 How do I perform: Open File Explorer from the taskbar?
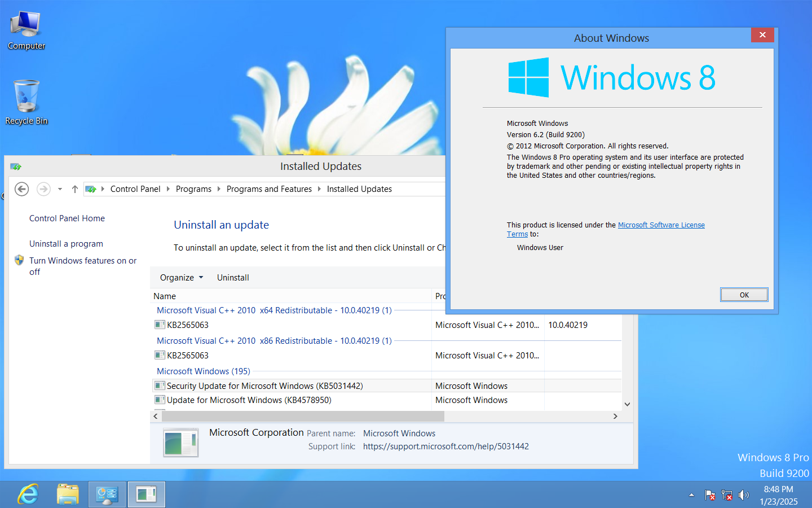(x=68, y=494)
